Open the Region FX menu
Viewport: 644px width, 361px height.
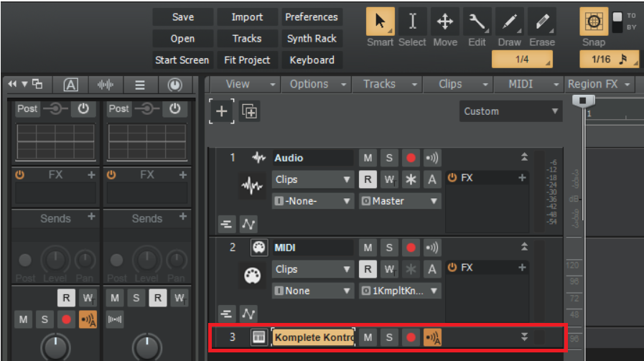click(x=599, y=84)
